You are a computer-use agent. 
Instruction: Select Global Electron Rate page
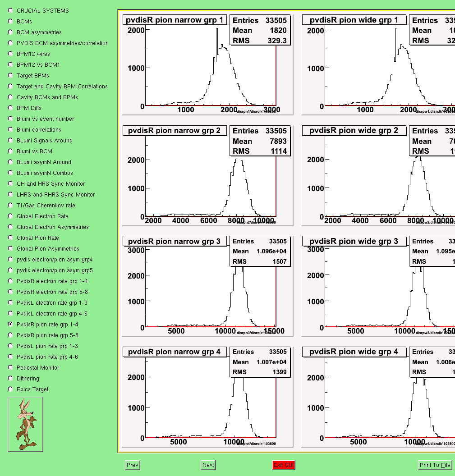pyautogui.click(x=11, y=216)
